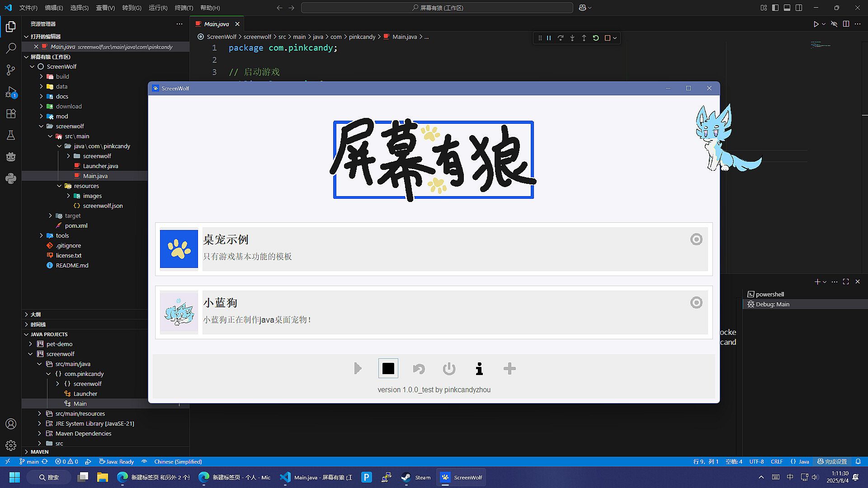The height and width of the screenshot is (488, 868).
Task: Click the green debug Restart icon
Action: 596,38
